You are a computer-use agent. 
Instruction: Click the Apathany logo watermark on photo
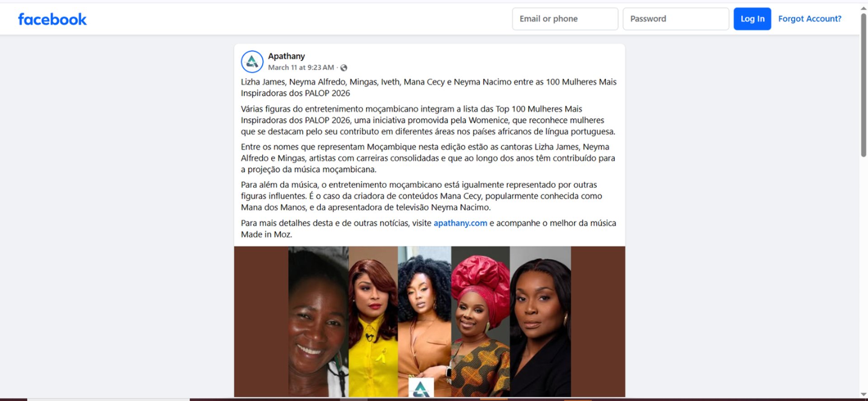[421, 387]
